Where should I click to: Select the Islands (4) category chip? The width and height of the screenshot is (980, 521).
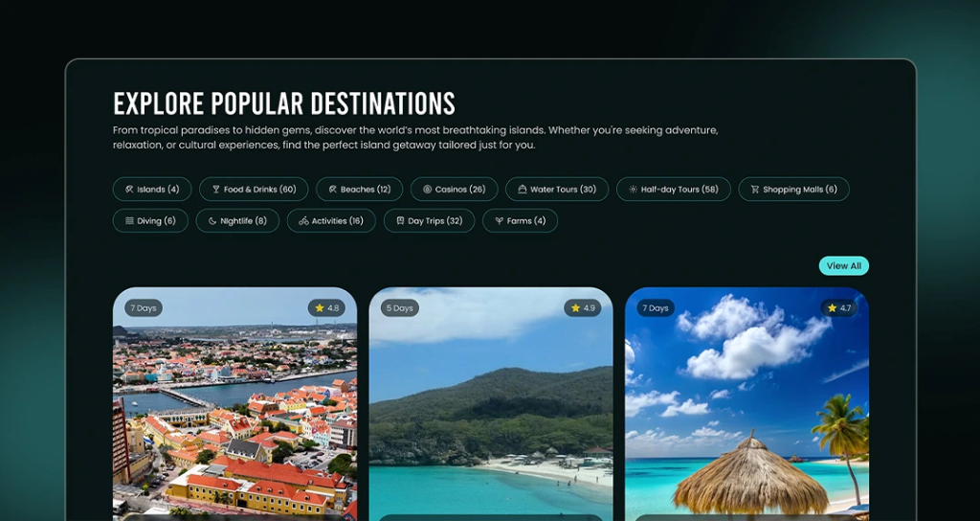click(152, 189)
